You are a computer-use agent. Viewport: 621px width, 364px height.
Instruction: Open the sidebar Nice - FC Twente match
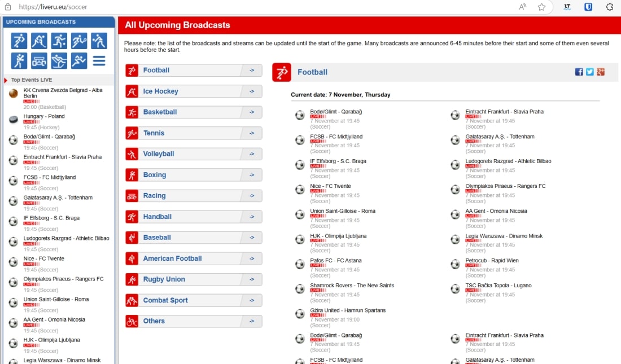click(x=43, y=258)
